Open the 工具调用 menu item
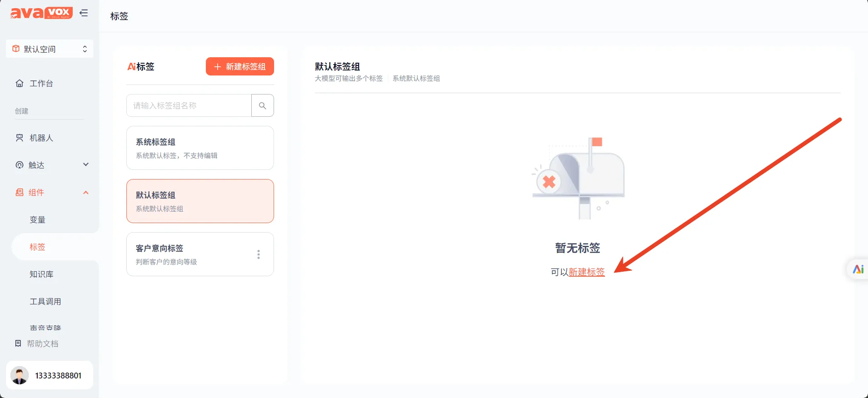The image size is (868, 398). tap(45, 301)
